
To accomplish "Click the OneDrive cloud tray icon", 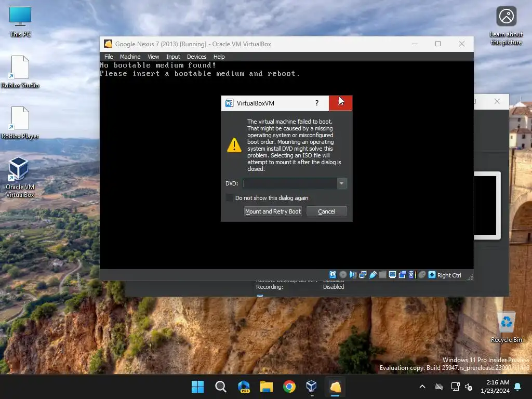I will coord(439,387).
